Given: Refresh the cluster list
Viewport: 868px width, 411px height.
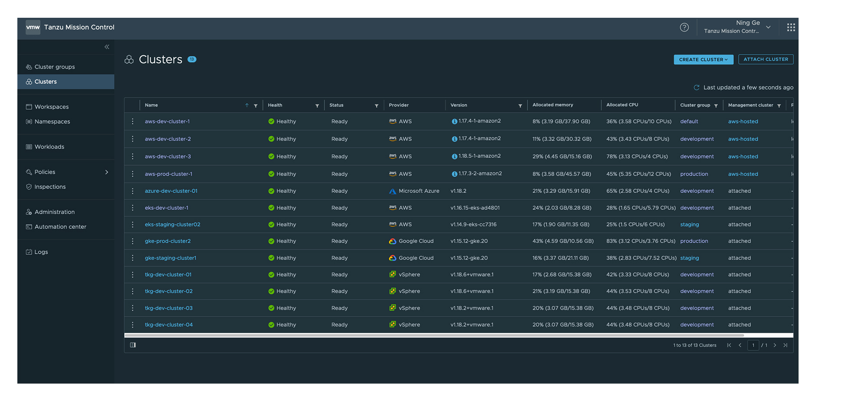Looking at the screenshot, I should click(x=697, y=87).
